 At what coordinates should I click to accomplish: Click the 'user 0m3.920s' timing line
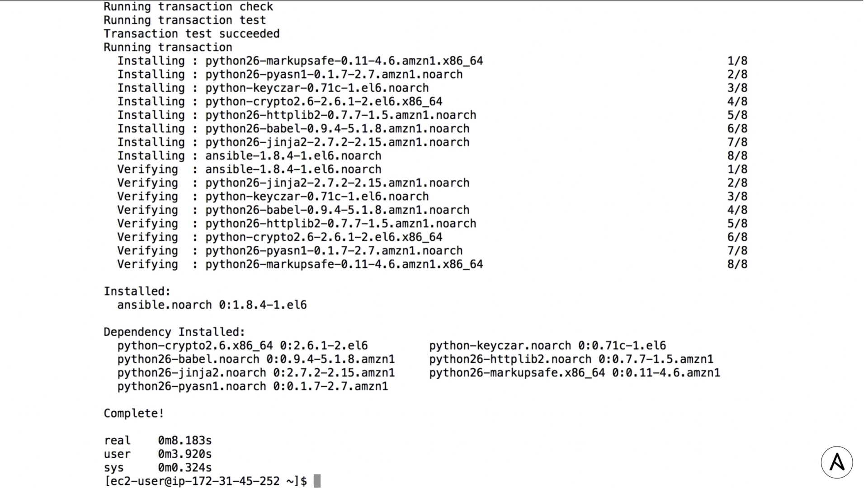[x=158, y=454]
